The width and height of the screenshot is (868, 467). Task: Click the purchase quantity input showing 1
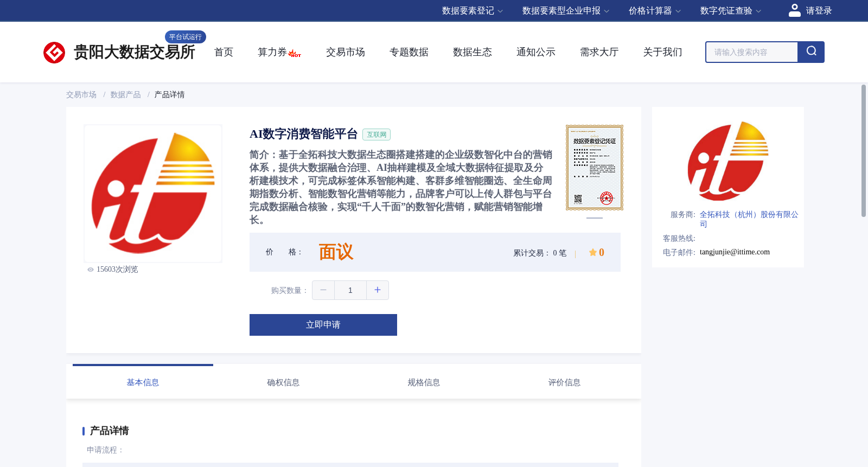click(350, 290)
